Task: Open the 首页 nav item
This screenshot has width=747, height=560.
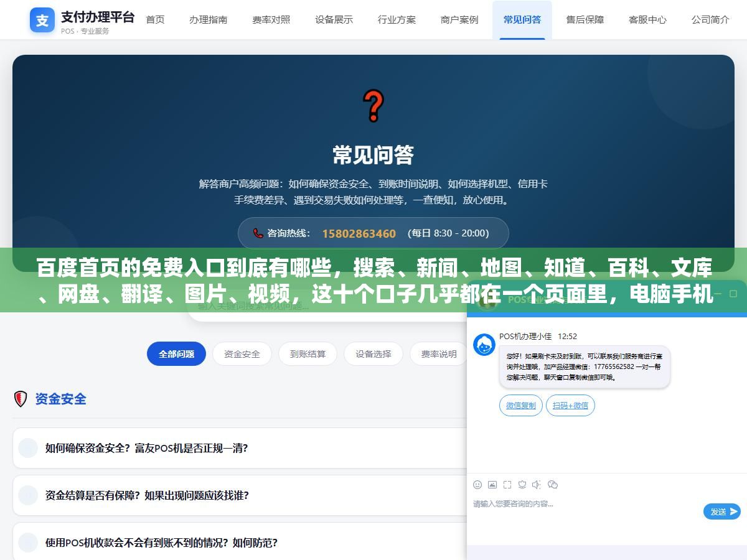Action: (155, 19)
